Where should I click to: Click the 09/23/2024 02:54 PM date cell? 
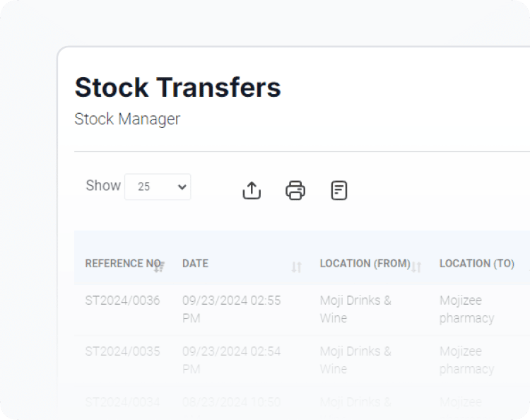[232, 360]
